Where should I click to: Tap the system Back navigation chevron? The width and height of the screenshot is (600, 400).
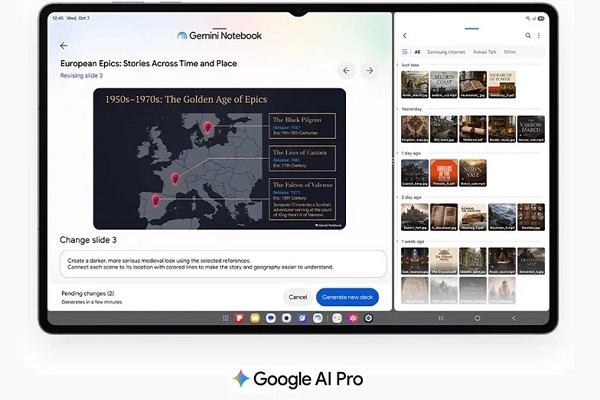(514, 318)
